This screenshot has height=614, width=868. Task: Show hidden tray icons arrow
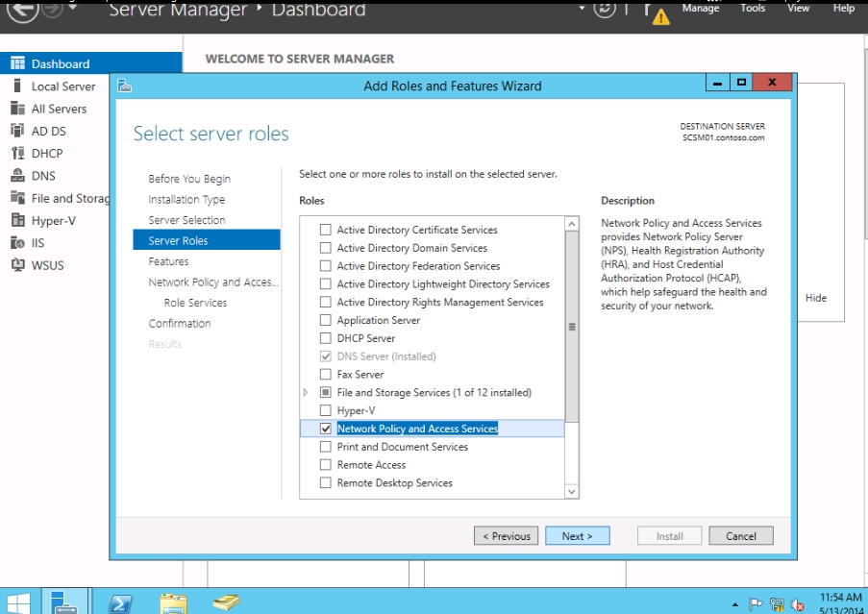(x=734, y=604)
